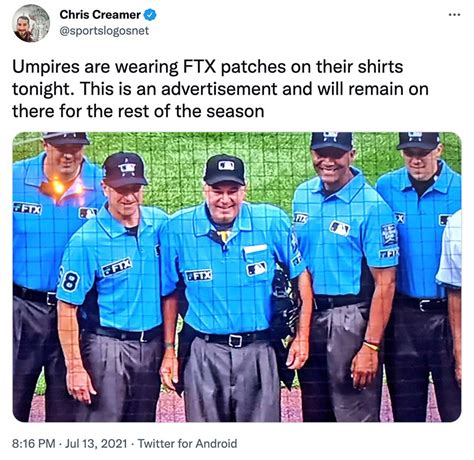Click the orange glare on left umpire's collar
This screenshot has width=474, height=460.
pos(59,187)
